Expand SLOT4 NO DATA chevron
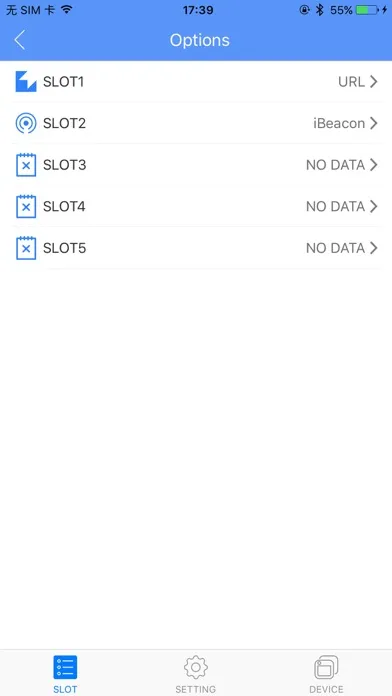The image size is (392, 696). coord(374,206)
